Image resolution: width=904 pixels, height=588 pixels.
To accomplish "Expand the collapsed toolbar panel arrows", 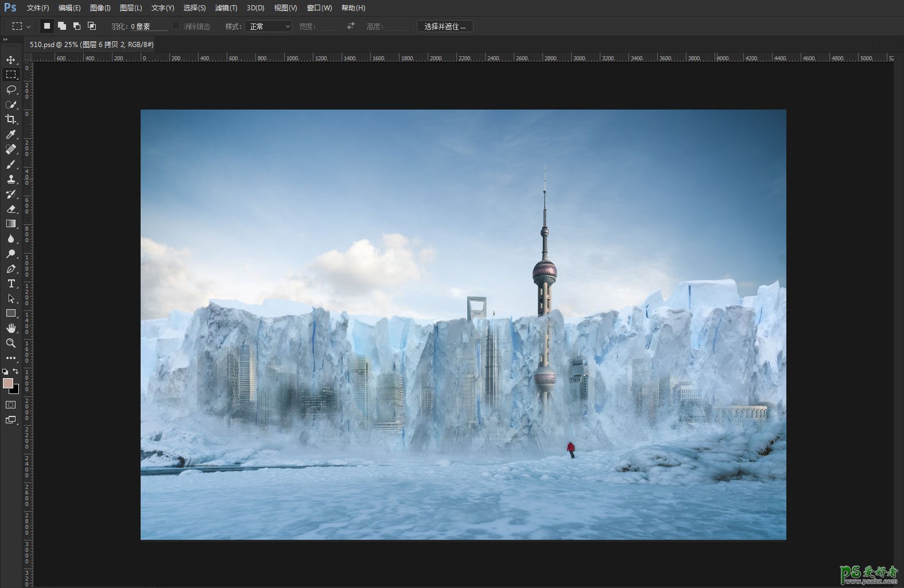I will point(6,40).
